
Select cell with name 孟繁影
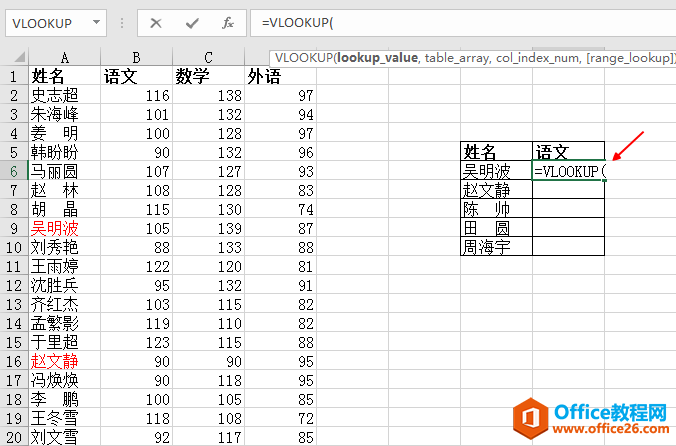[65, 323]
